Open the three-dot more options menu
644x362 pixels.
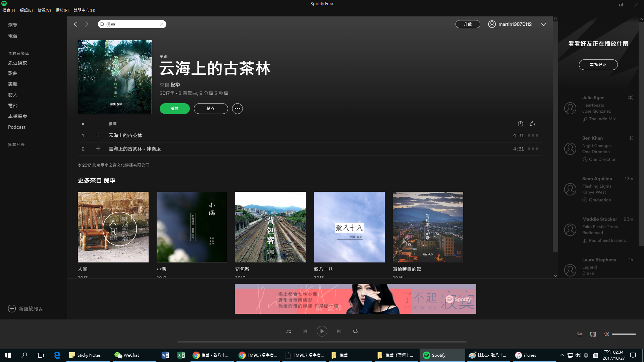click(x=237, y=109)
